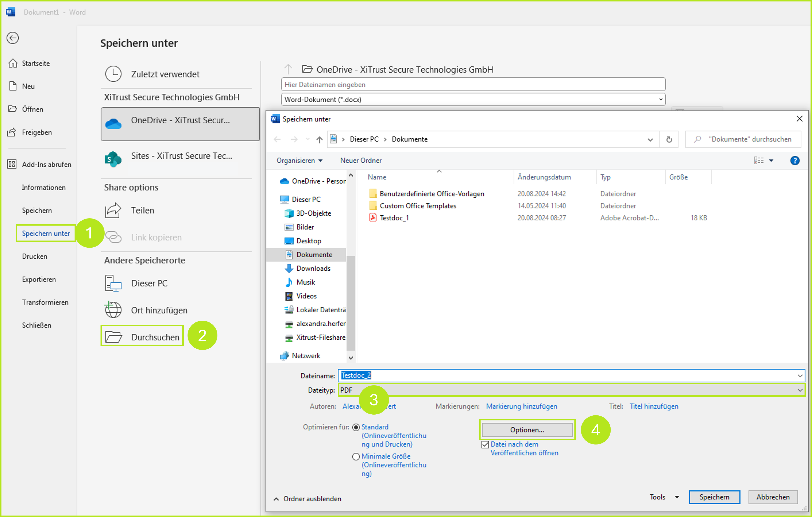This screenshot has height=517, width=812.
Task: Open the Tools dropdown arrow
Action: click(x=677, y=497)
